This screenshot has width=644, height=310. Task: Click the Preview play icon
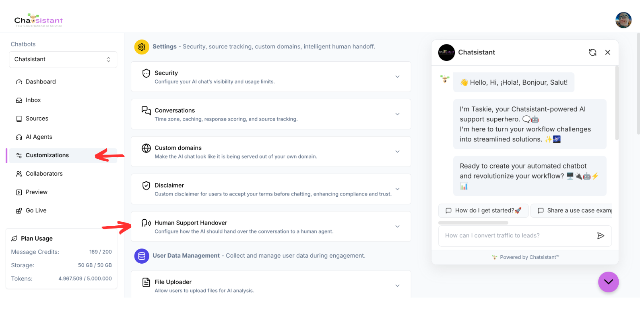[x=19, y=192]
